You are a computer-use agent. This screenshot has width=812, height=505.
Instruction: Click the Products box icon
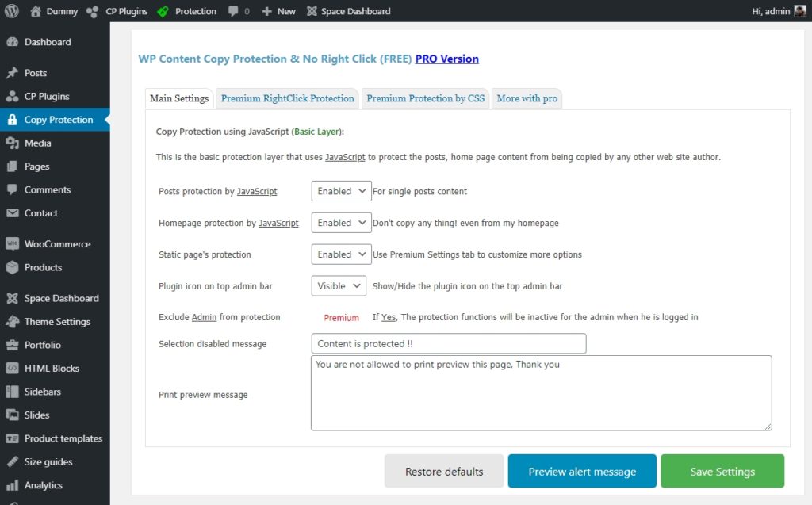[13, 267]
